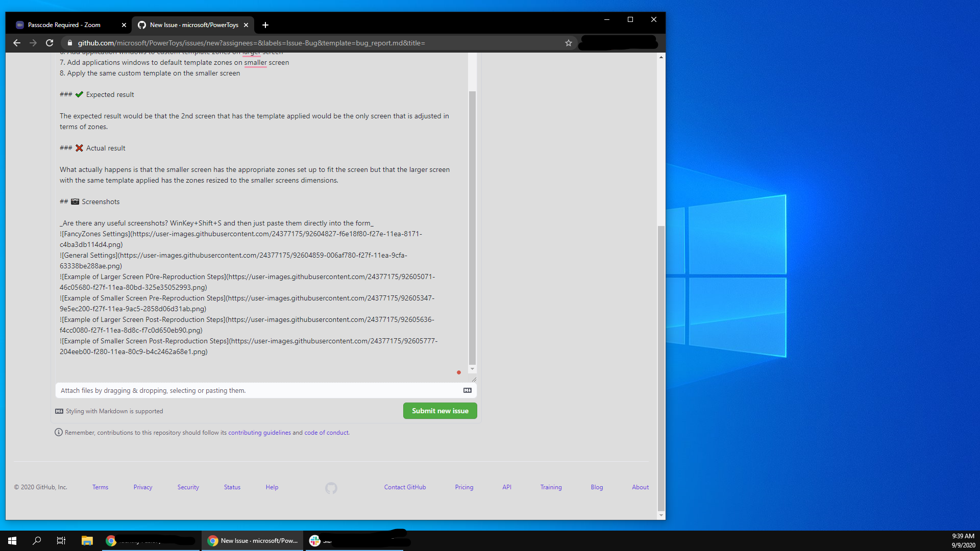Open the Contact GitHub link

point(405,487)
